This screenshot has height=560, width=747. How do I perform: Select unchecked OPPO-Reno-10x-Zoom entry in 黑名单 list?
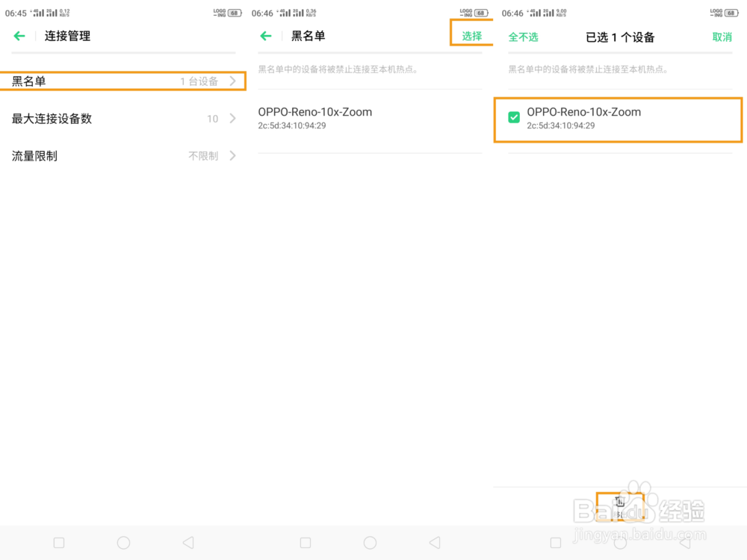point(370,118)
